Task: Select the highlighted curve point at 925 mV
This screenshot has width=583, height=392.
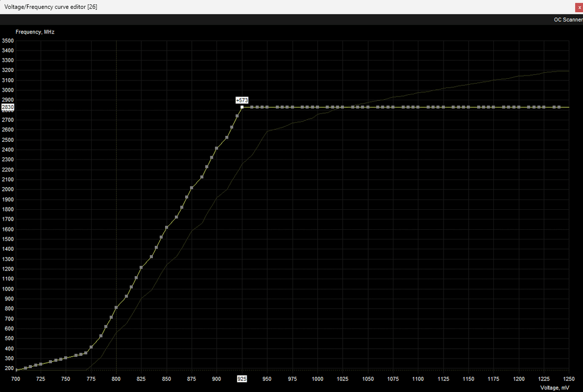Action: point(242,107)
